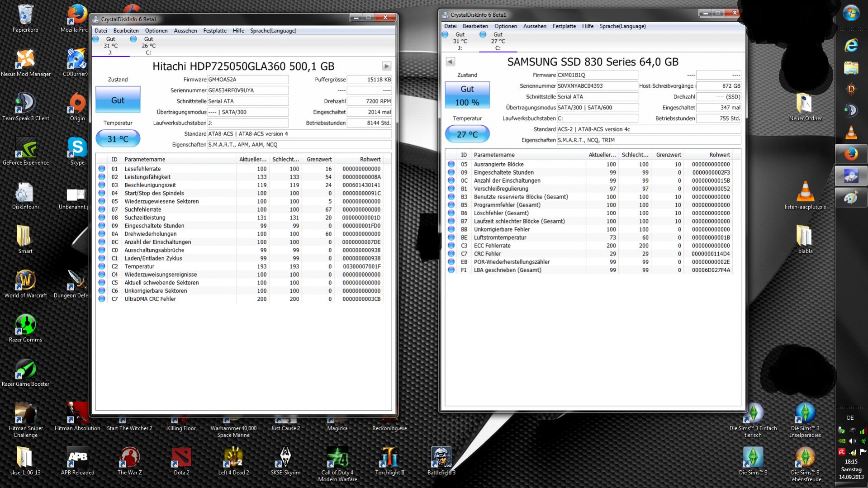The image size is (868, 488).
Task: Open TeamSpeak 3 Client shortcut
Action: pos(25,107)
